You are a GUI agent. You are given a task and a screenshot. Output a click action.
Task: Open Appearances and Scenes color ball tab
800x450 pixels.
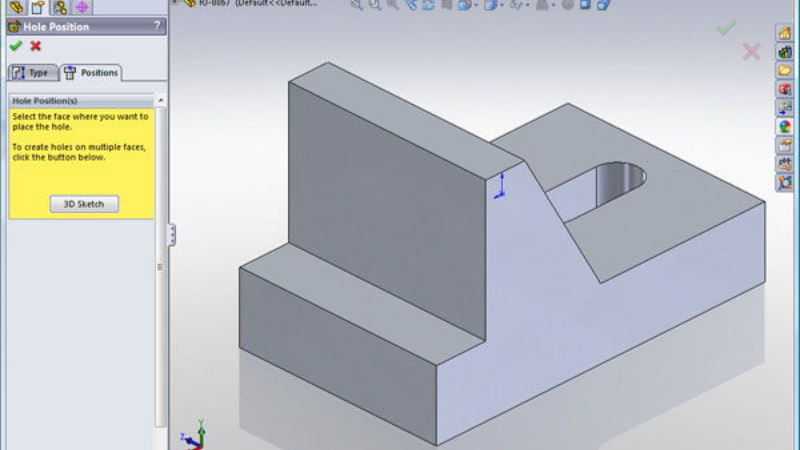coord(785,127)
